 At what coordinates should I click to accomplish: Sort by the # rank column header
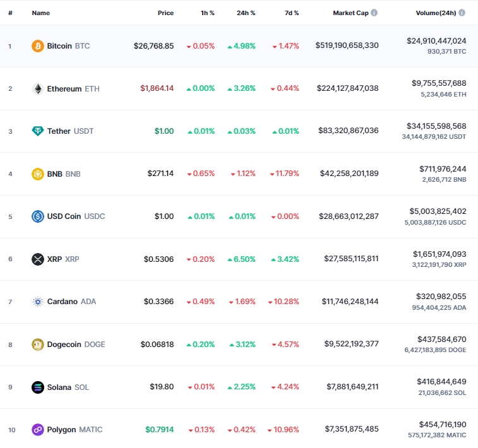[10, 13]
